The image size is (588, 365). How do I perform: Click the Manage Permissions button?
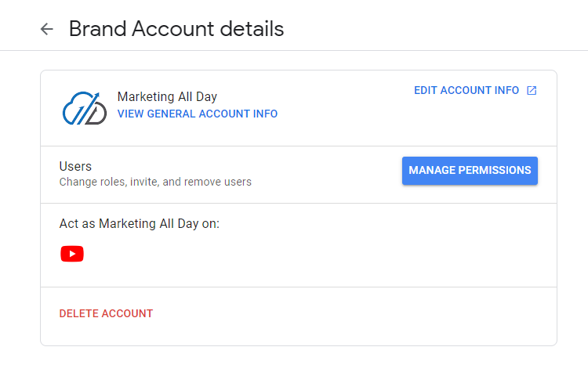470,171
